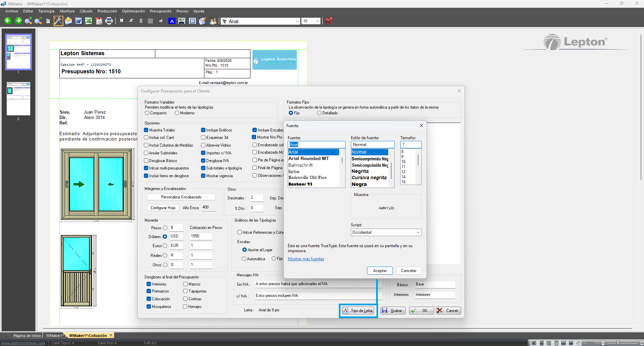Click Configurar Hoja button
This screenshot has height=346, width=644.
163,208
